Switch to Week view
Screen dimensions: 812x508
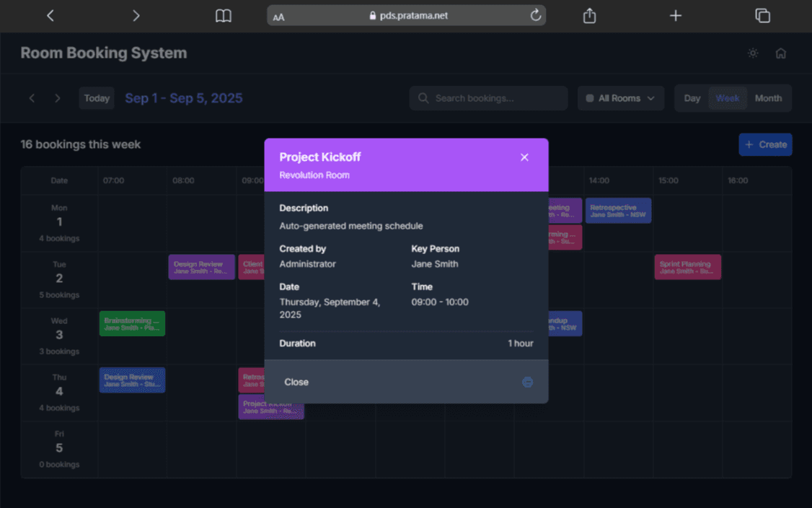click(727, 98)
